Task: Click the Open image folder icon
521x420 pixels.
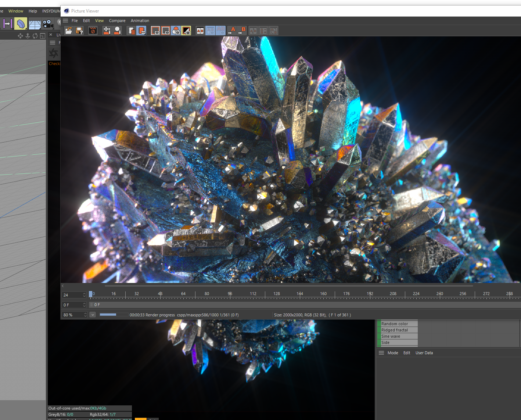Action: 69,31
